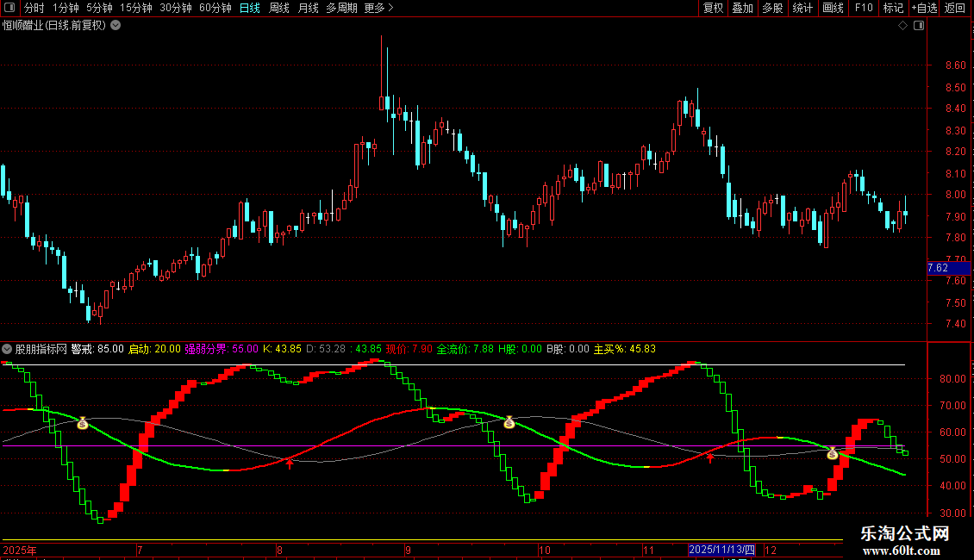Click the 标记 mark button
The image size is (974, 560).
point(893,8)
